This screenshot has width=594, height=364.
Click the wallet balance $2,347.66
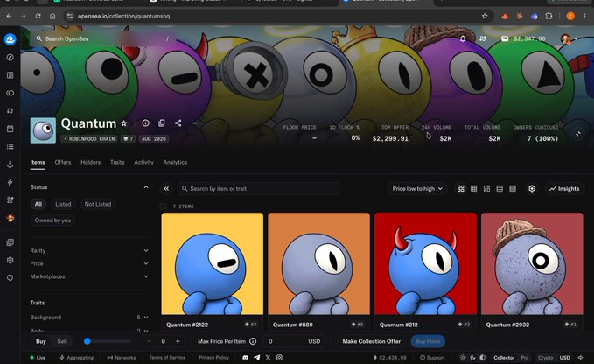click(523, 38)
